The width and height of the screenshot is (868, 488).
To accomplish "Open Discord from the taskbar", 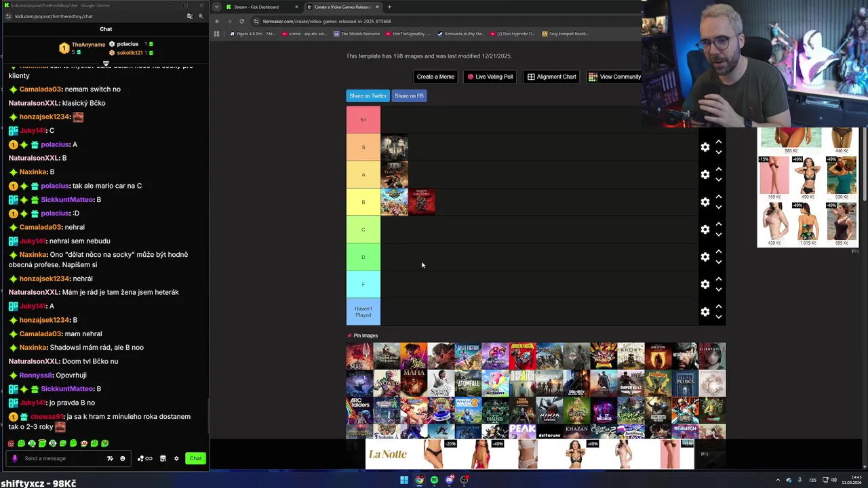I will click(x=450, y=480).
